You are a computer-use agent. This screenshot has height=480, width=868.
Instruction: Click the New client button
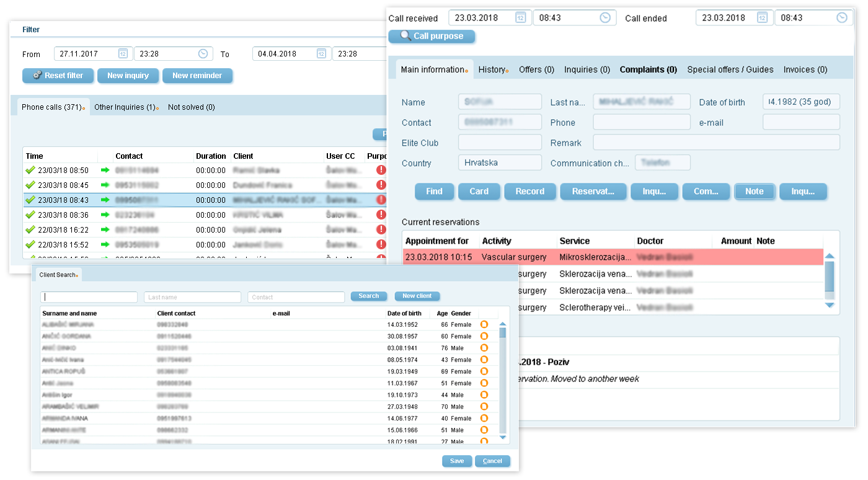point(417,296)
